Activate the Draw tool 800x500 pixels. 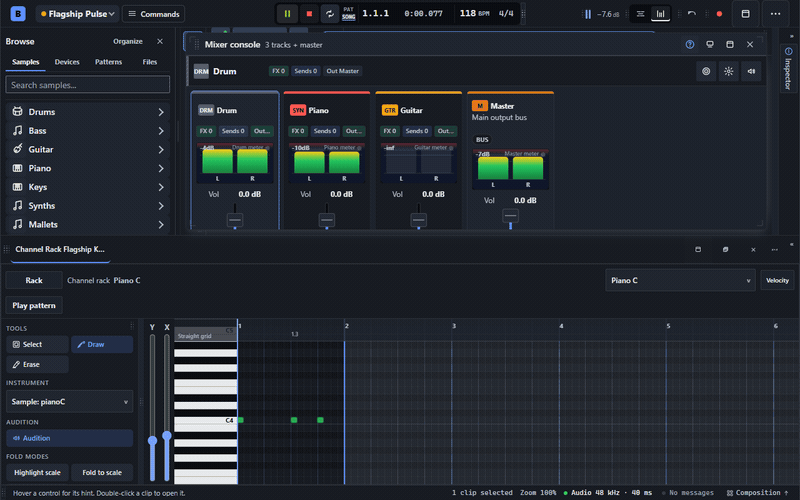pos(102,344)
